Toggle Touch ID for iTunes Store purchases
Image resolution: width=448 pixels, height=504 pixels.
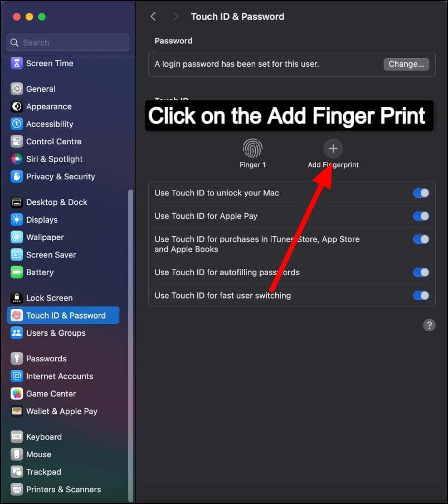[x=421, y=239]
